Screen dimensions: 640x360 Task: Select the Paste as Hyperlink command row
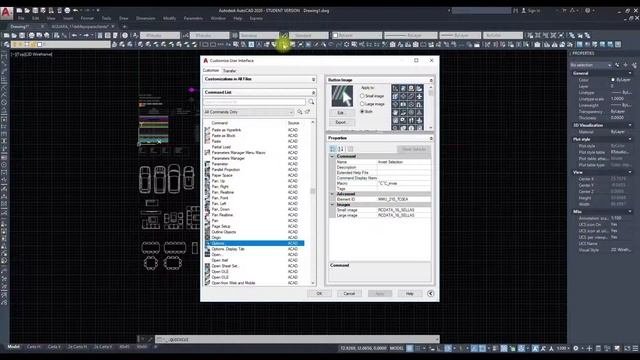[255, 130]
